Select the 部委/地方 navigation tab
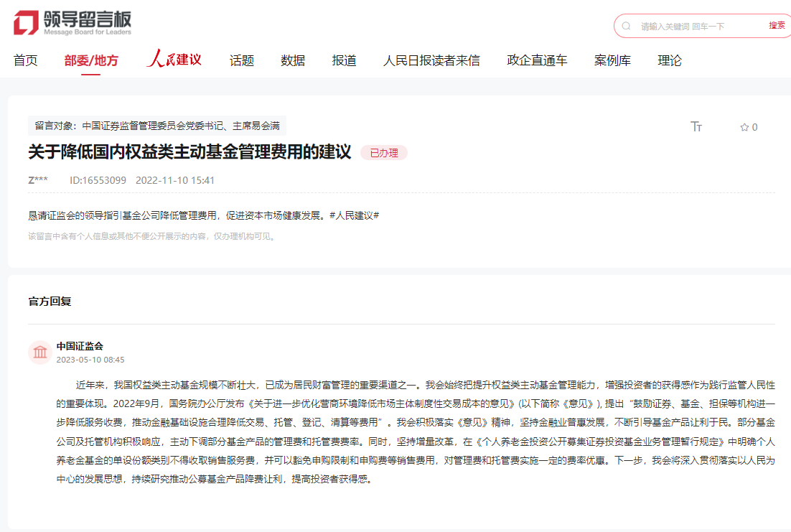Image resolution: width=791 pixels, height=532 pixels. (x=91, y=61)
